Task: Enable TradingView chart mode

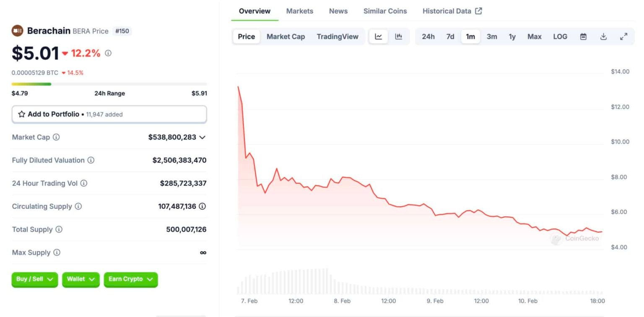Action: 338,36
